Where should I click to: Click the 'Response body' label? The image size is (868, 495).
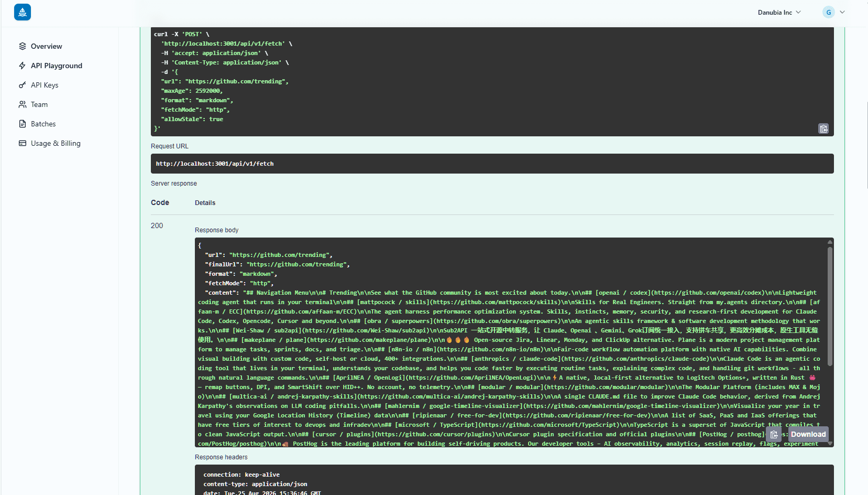coord(216,230)
